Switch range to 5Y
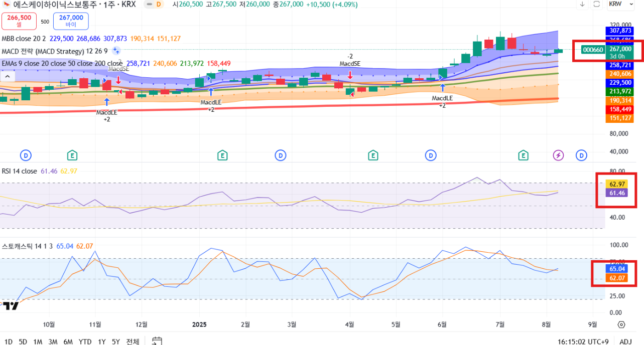The width and height of the screenshot is (644, 345). coord(116,341)
